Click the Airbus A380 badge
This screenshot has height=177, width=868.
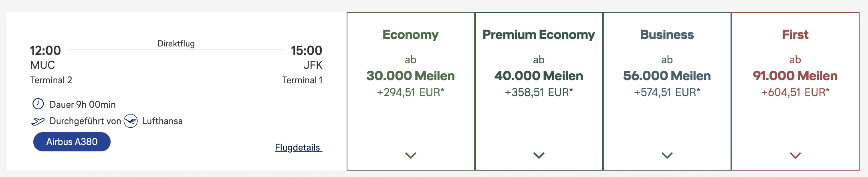click(72, 142)
